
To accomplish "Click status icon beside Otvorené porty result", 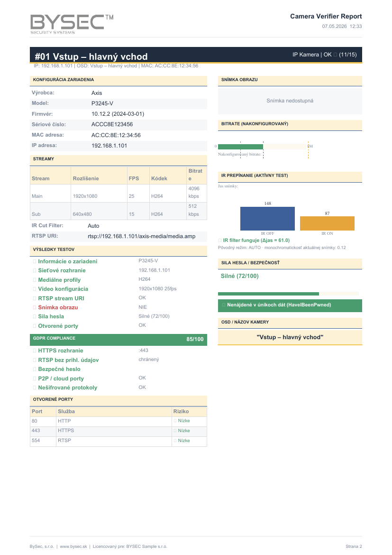I will [x=35, y=326].
